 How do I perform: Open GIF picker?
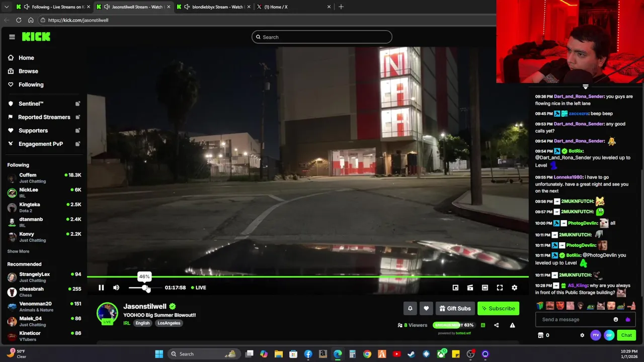(609, 335)
